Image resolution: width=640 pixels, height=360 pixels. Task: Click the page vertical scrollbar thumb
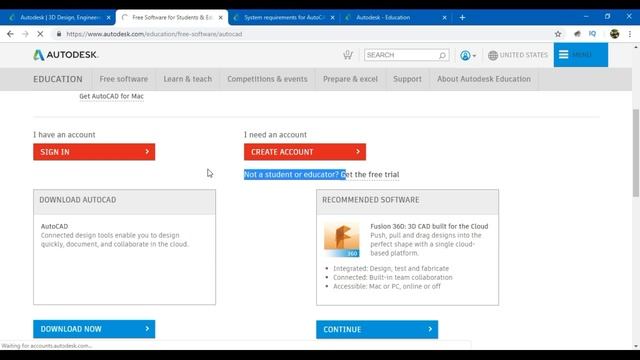pos(636,153)
